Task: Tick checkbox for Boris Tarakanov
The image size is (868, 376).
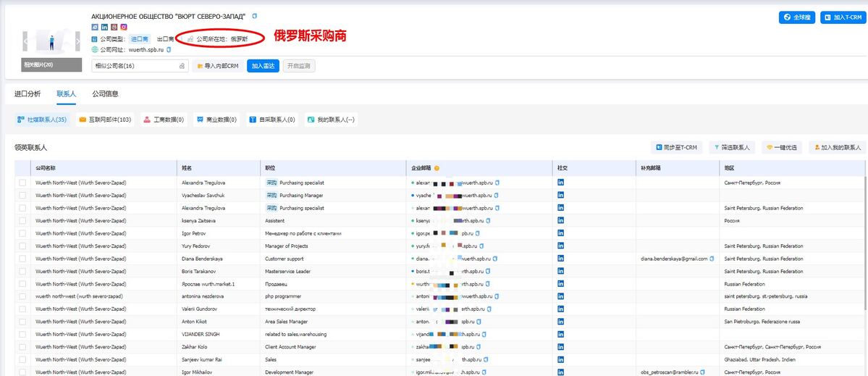Action: tap(22, 272)
